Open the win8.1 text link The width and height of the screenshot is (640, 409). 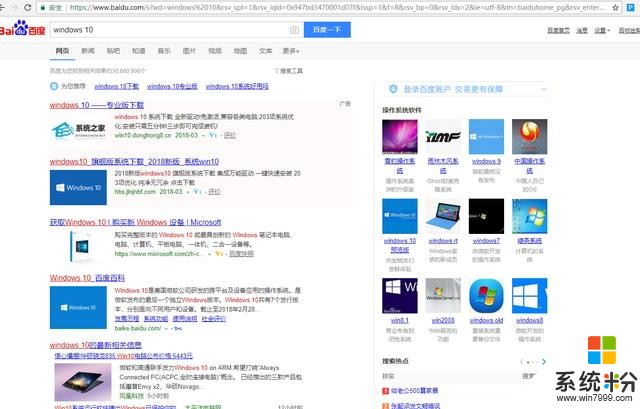(400, 320)
